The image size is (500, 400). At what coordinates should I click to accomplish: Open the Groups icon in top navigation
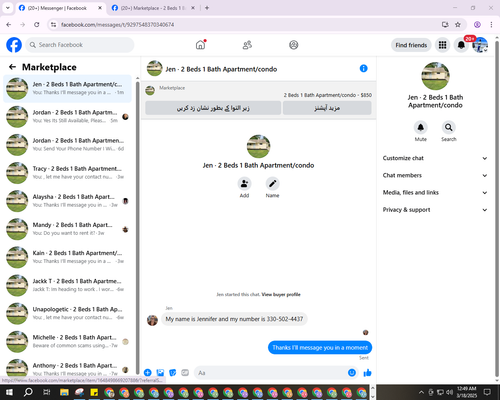coord(294,45)
